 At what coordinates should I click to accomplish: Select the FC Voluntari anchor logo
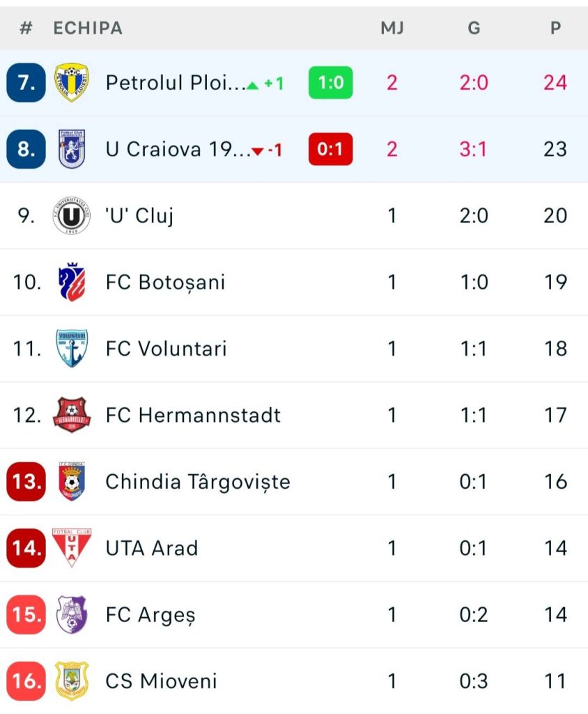(x=72, y=349)
